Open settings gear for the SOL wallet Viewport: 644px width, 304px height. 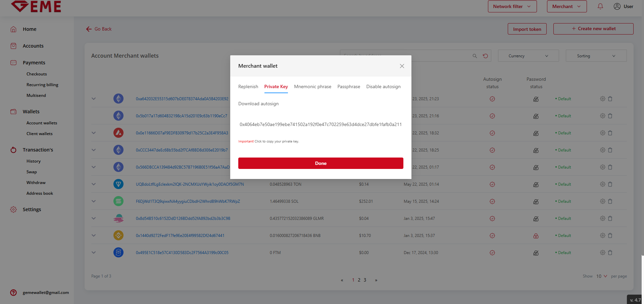(x=602, y=201)
